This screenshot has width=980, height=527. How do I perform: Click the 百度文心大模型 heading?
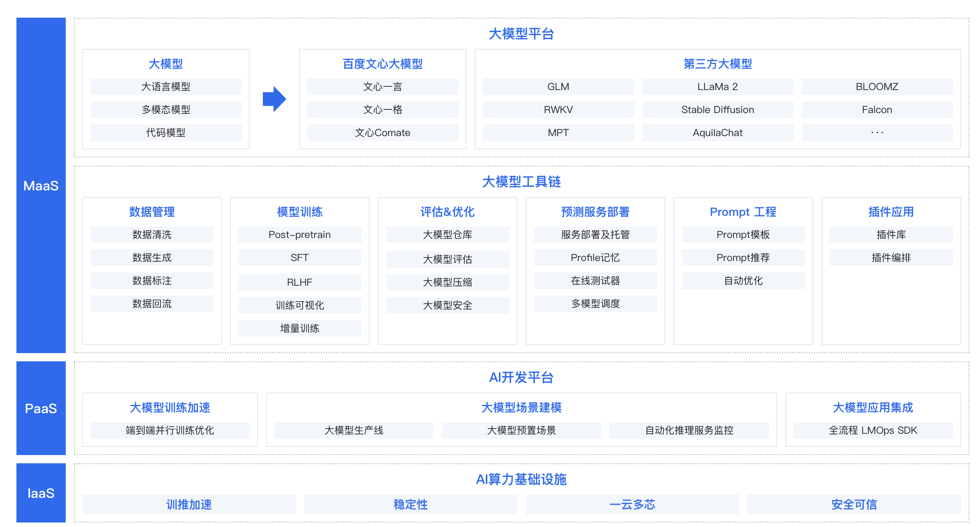click(383, 64)
